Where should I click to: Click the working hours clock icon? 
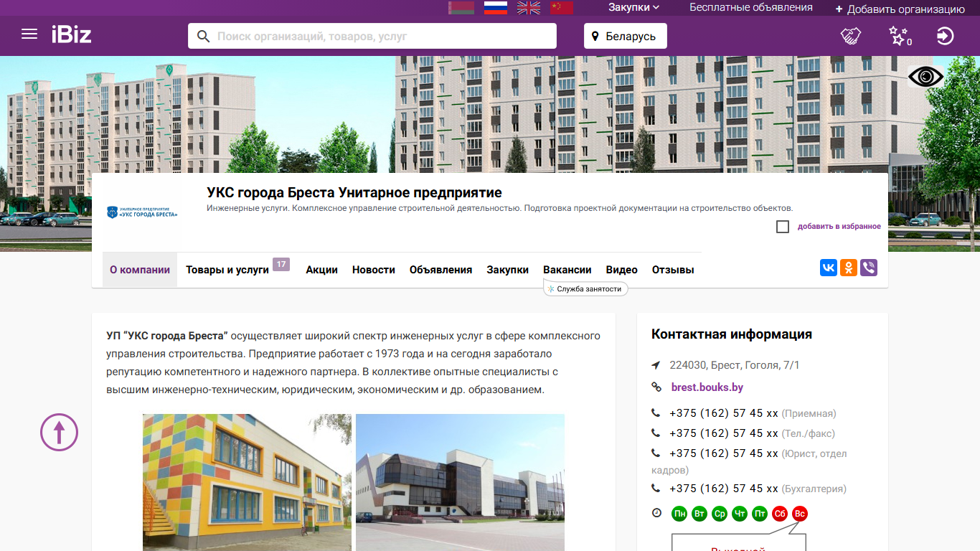click(656, 513)
